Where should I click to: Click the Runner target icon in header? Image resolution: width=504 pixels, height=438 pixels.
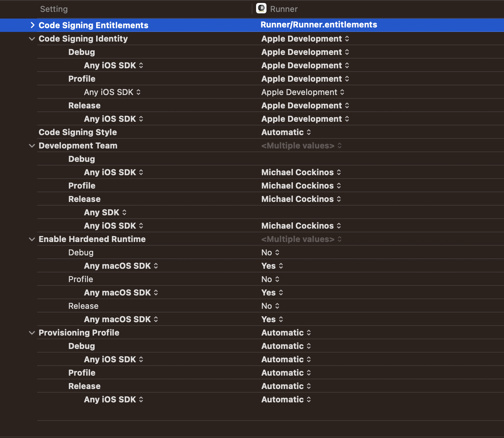(x=261, y=9)
